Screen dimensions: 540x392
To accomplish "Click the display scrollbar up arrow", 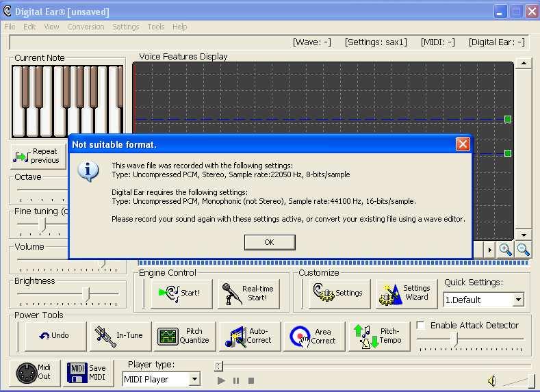I will pyautogui.click(x=524, y=64).
